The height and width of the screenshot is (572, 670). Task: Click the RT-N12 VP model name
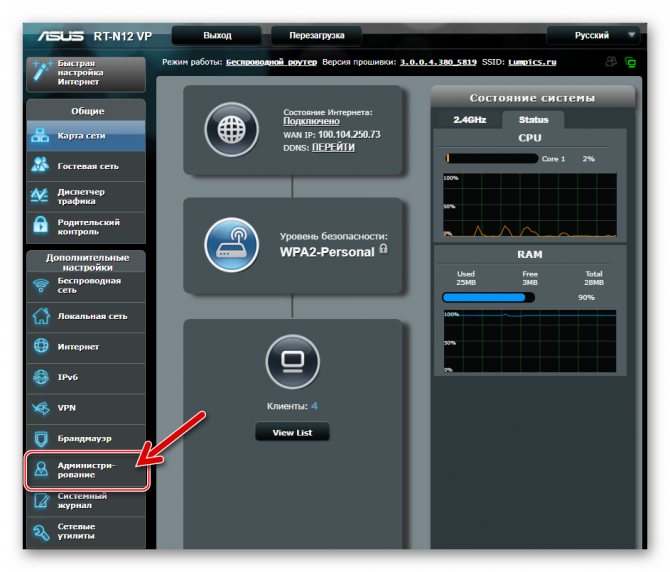tap(123, 36)
